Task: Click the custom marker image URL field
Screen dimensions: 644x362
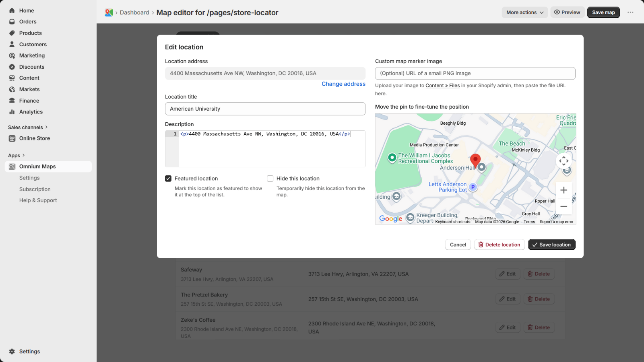Action: 475,73
